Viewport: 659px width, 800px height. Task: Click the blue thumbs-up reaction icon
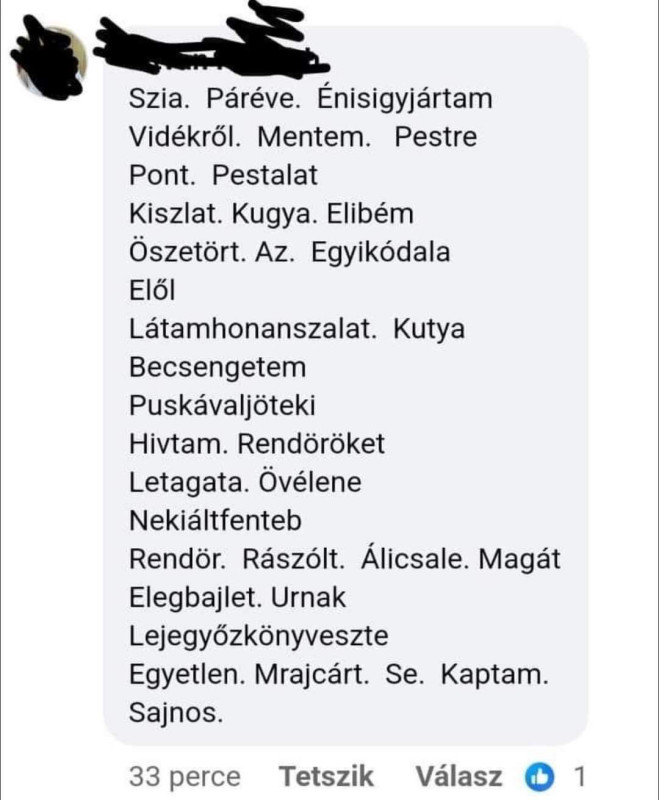[x=539, y=777]
